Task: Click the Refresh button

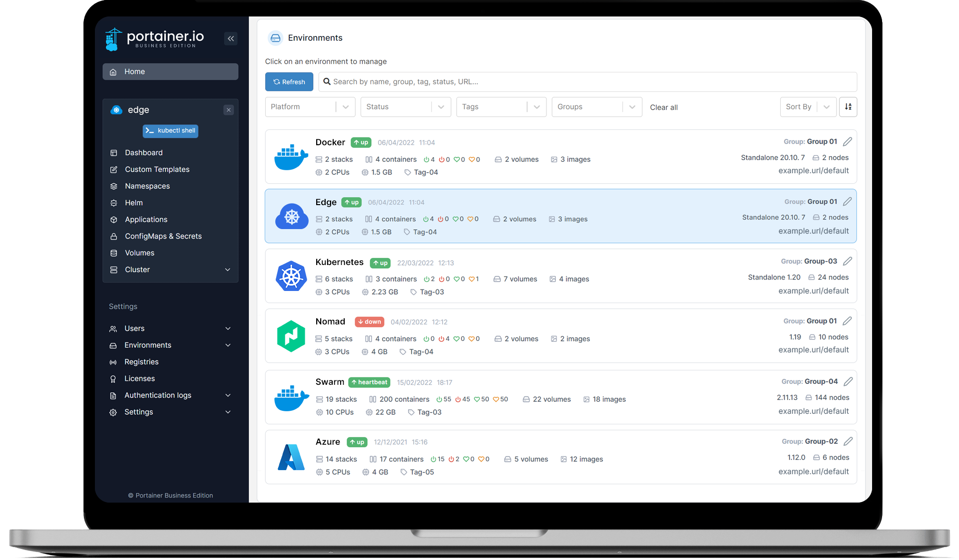Action: [289, 82]
